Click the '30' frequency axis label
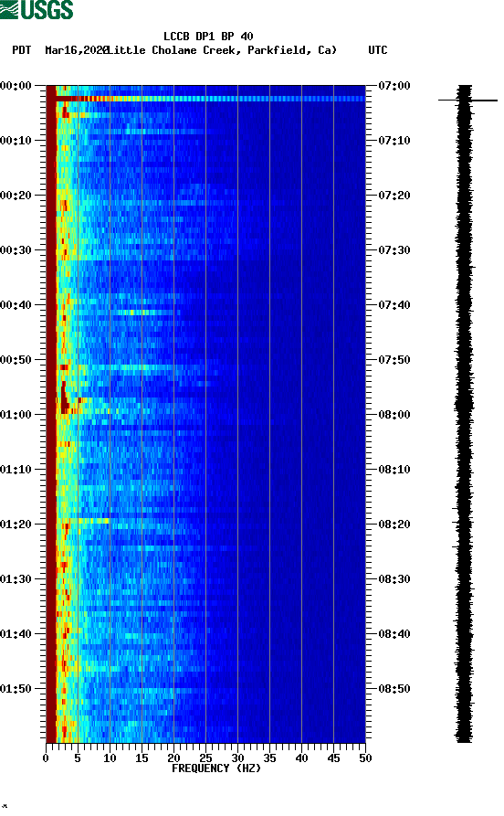504x816 pixels. pyautogui.click(x=237, y=758)
